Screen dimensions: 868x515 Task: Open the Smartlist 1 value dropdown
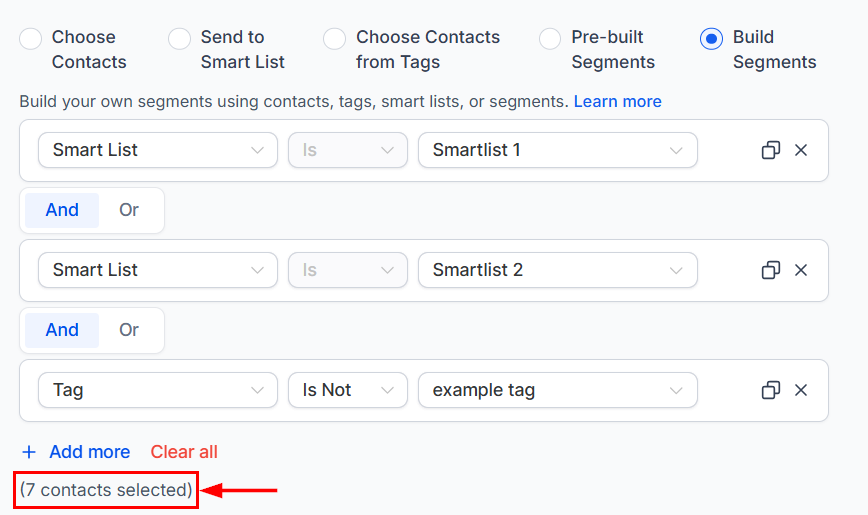(x=557, y=150)
